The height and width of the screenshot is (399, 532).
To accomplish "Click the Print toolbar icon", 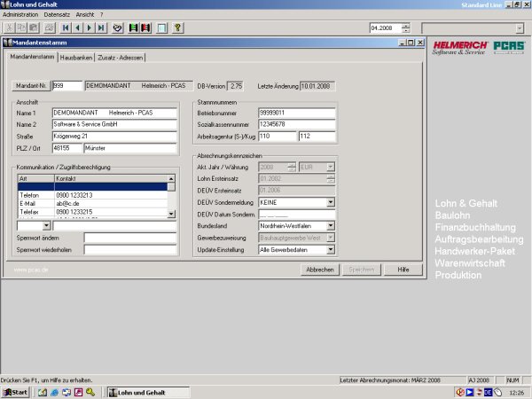I will 50,27.
